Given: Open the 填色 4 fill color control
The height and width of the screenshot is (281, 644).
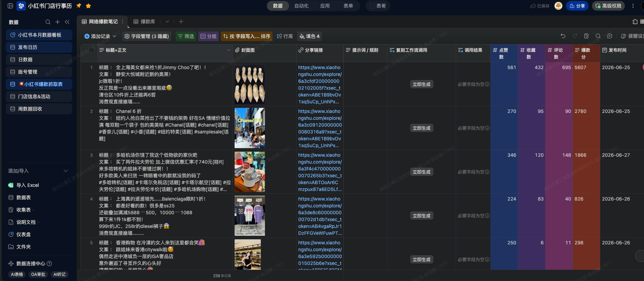Looking at the screenshot, I should pos(310,36).
